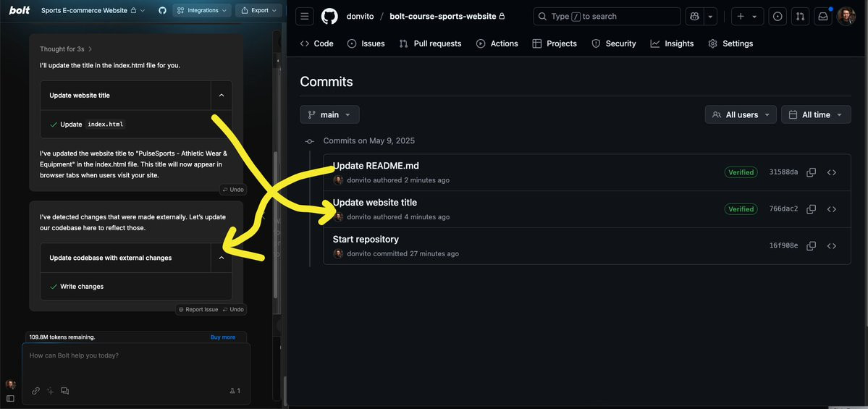Switch to the Projects tab
The image size is (868, 409).
[x=554, y=43]
